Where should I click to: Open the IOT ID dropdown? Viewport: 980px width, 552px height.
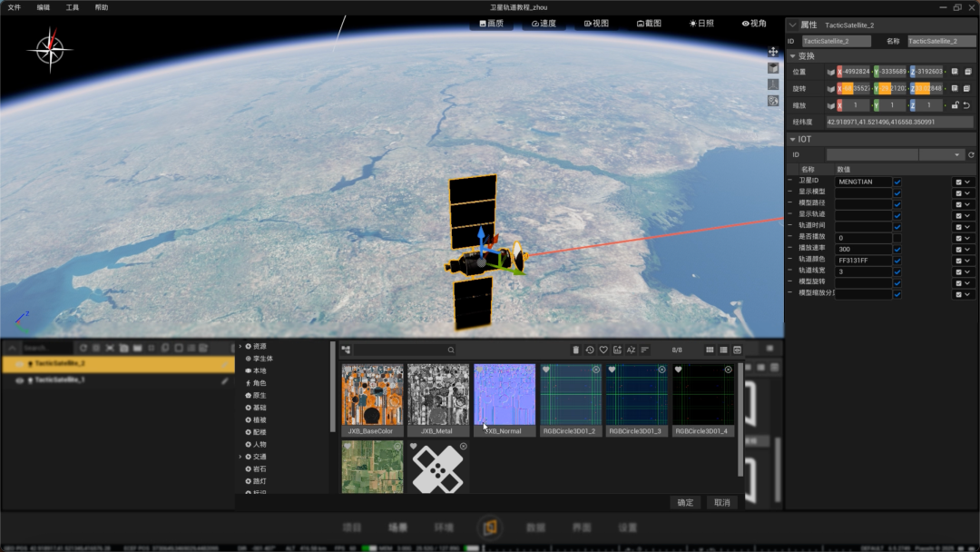pos(941,155)
